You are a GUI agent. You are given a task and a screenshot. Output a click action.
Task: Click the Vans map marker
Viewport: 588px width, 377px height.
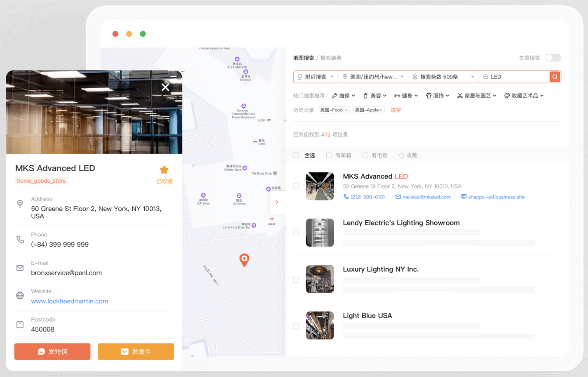[x=255, y=141]
